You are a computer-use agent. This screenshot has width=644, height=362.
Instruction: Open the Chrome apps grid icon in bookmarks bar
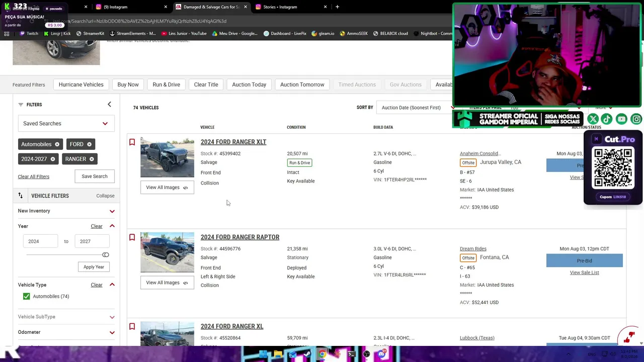[x=7, y=34]
